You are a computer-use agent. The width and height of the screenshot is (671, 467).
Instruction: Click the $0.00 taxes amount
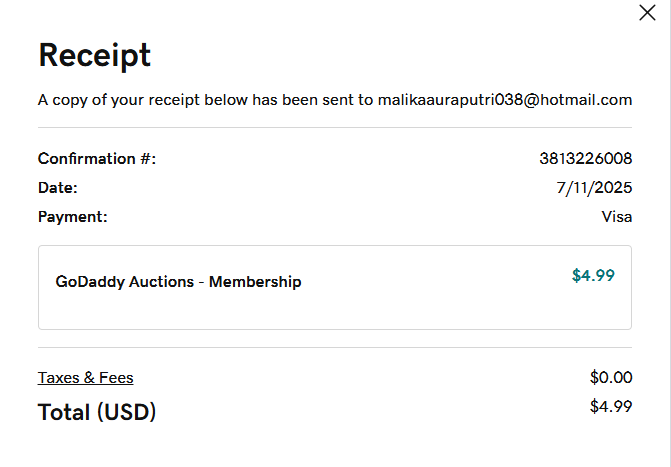pos(611,377)
